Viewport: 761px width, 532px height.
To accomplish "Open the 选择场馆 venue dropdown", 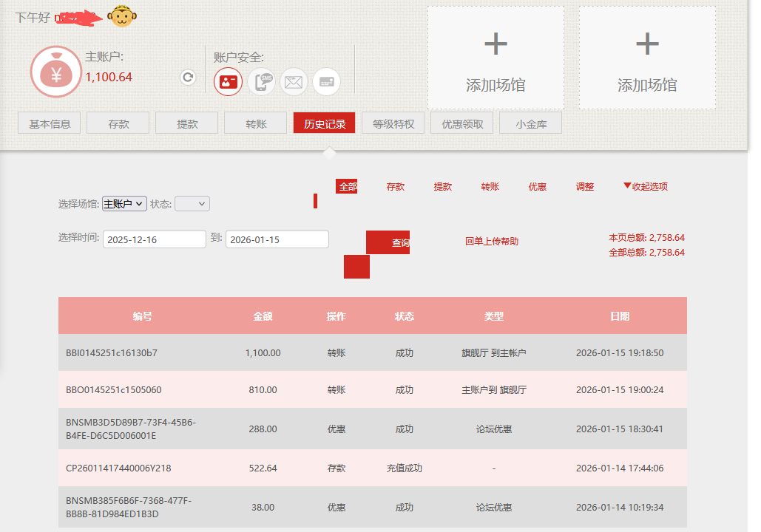I will pos(124,203).
